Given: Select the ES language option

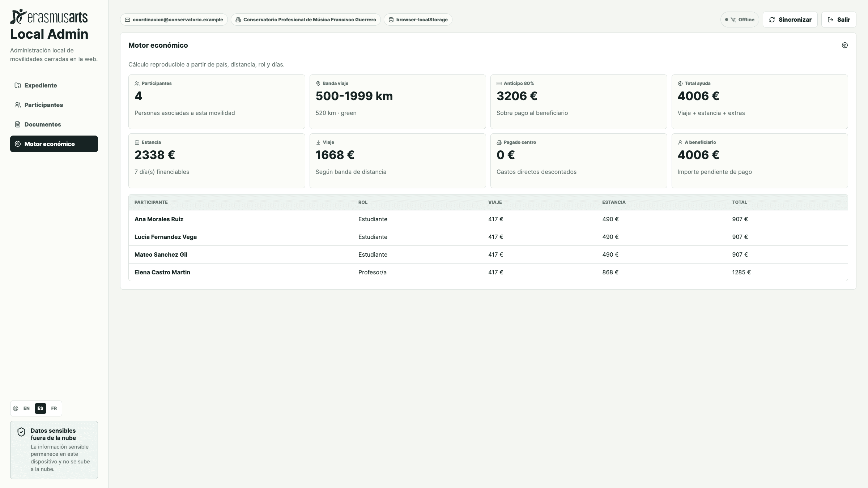Looking at the screenshot, I should (41, 408).
